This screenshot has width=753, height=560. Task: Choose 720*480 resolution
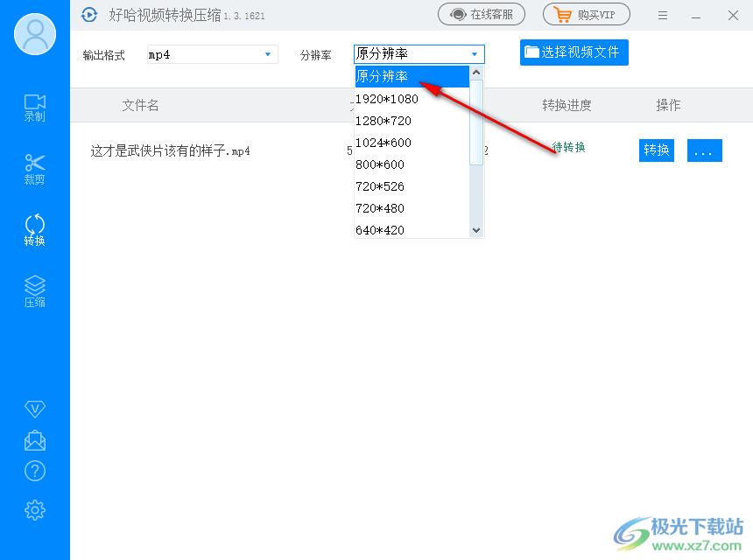click(x=412, y=208)
